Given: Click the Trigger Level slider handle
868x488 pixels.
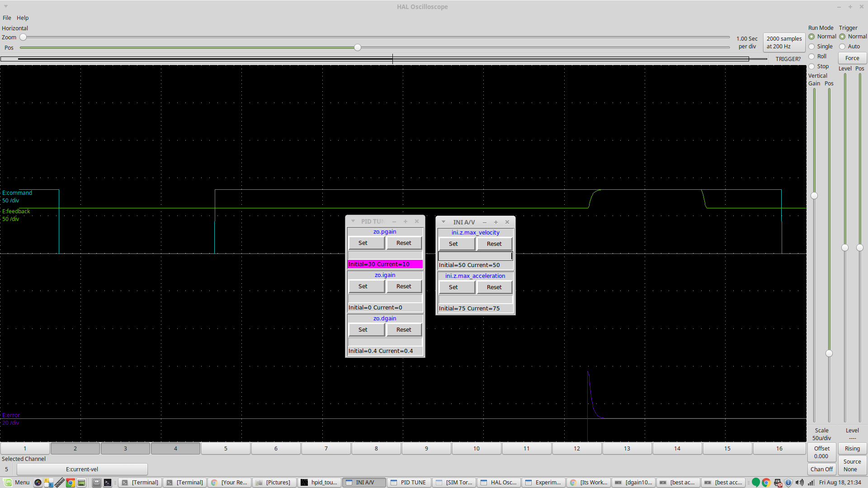Looking at the screenshot, I should [x=845, y=248].
